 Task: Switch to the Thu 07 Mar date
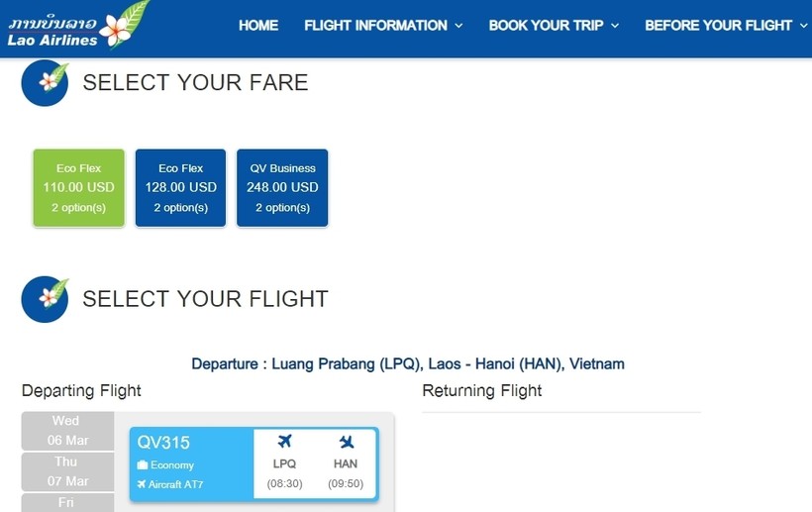click(x=66, y=471)
